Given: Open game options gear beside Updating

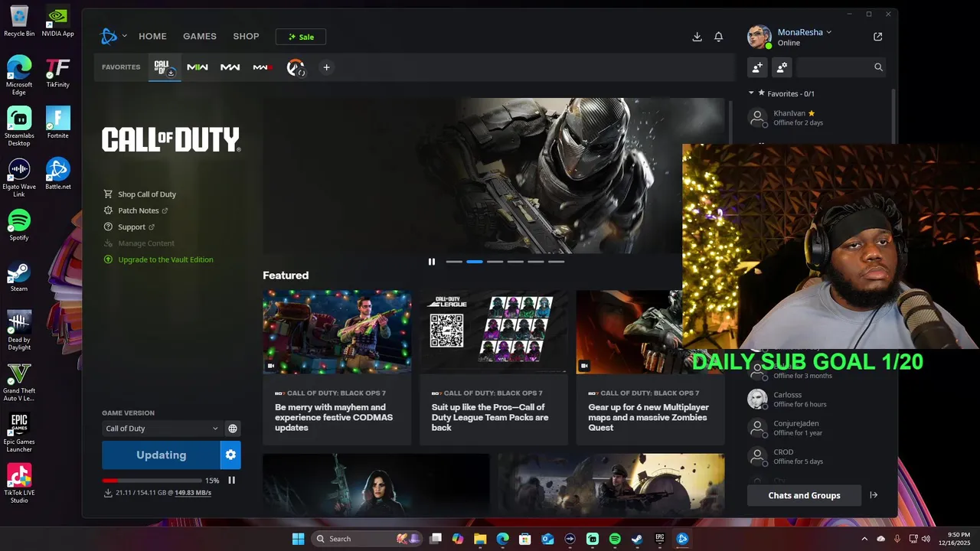Looking at the screenshot, I should pos(230,455).
